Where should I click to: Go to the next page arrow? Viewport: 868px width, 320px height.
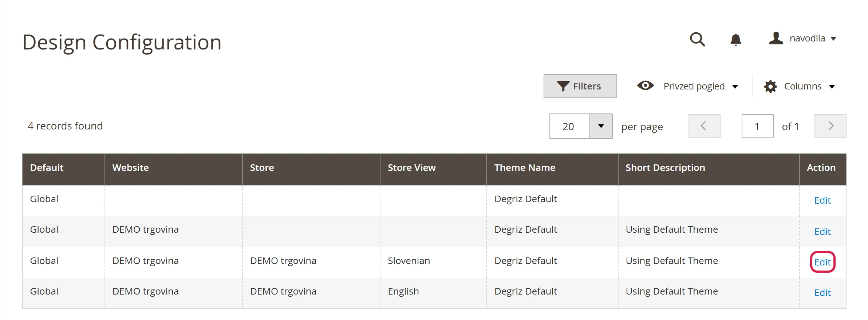[x=830, y=126]
